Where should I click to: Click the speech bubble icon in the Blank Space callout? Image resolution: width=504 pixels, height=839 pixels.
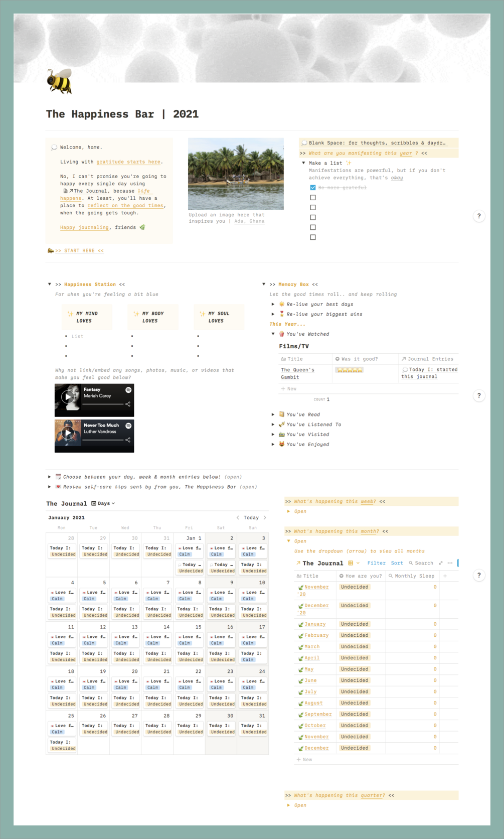tap(304, 143)
